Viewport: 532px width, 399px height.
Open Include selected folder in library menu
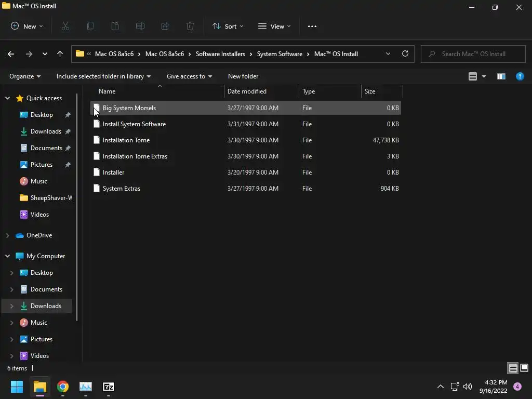pyautogui.click(x=103, y=76)
